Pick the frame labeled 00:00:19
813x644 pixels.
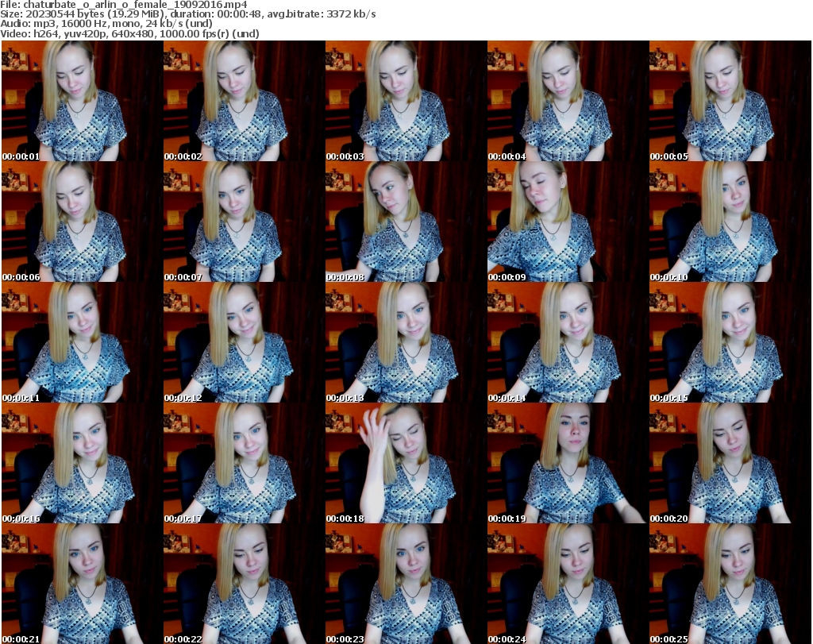tap(568, 464)
